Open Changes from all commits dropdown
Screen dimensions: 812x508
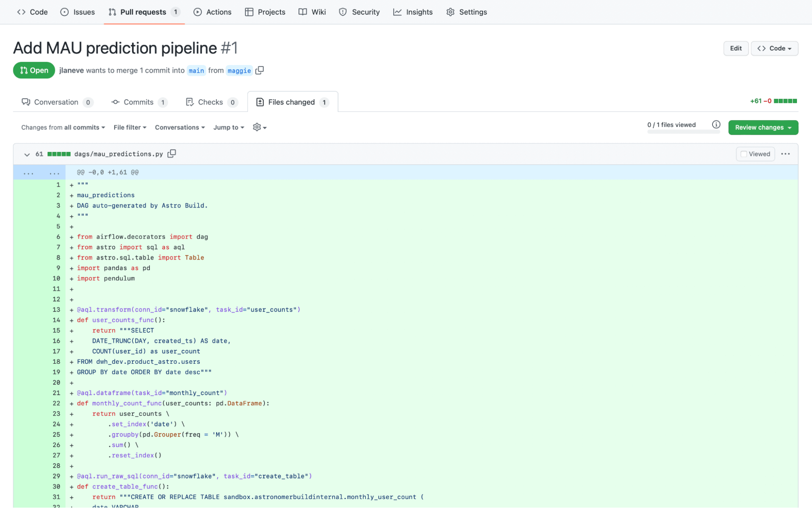point(63,127)
